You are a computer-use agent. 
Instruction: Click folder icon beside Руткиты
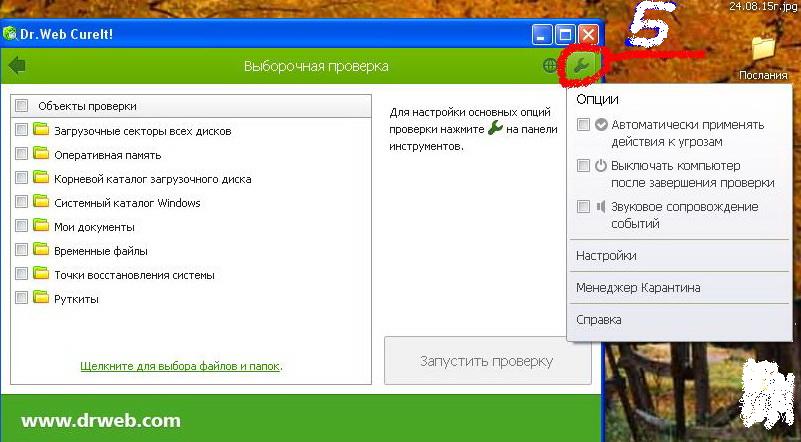pos(41,297)
